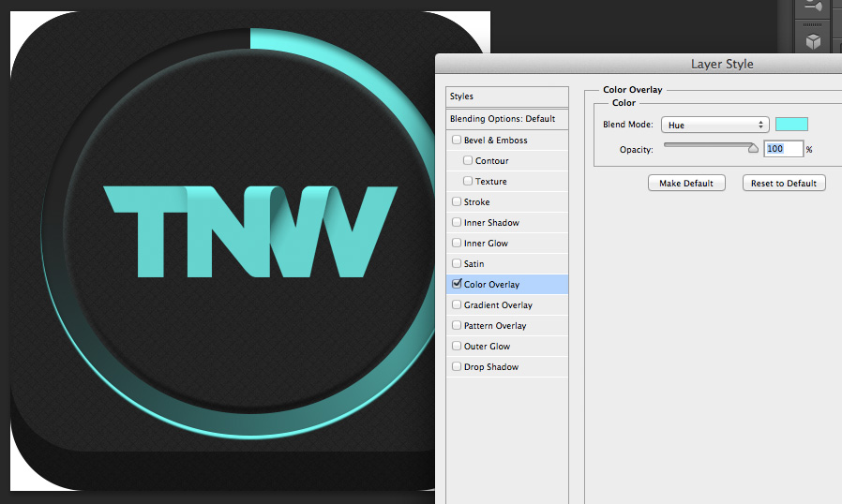Enable the Inner Glow checkbox
Screen dimensions: 842x504
click(x=457, y=243)
